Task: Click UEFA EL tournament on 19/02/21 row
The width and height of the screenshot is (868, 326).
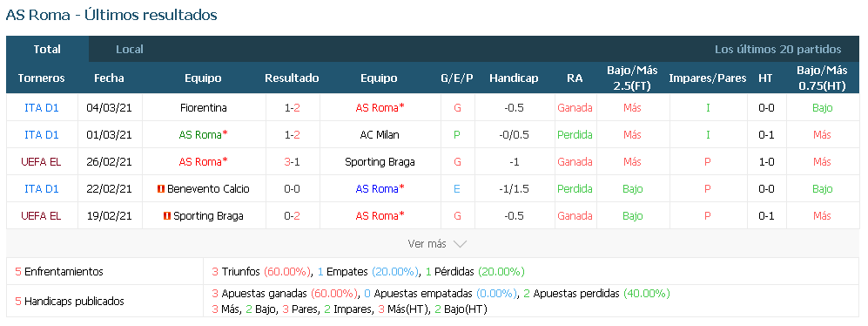Action: pyautogui.click(x=42, y=215)
